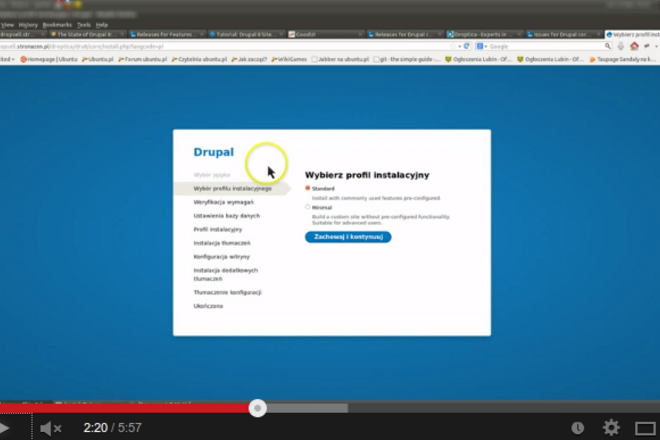Image resolution: width=660 pixels, height=440 pixels.
Task: Open the Homepage | Ubuntu bookmark
Action: click(49, 59)
